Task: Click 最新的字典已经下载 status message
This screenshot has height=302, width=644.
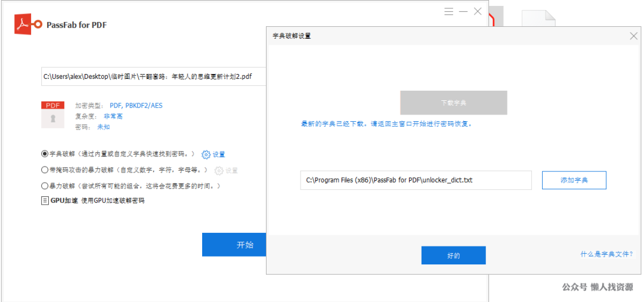Action: point(386,124)
